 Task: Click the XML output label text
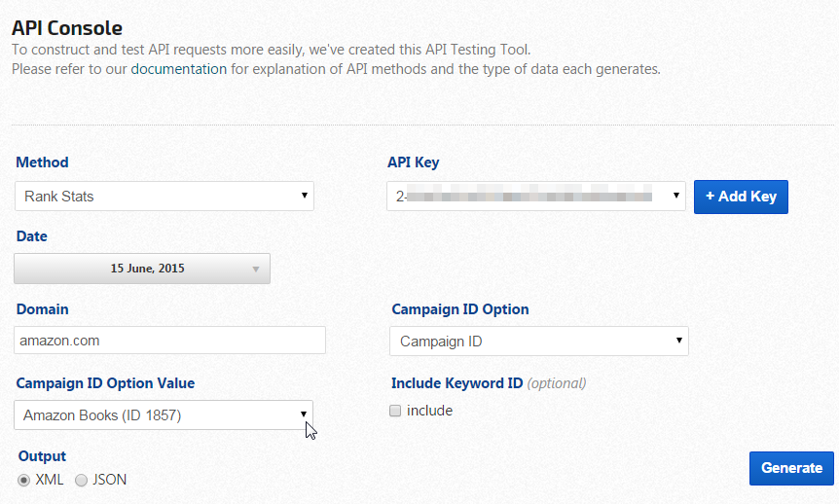pos(50,480)
